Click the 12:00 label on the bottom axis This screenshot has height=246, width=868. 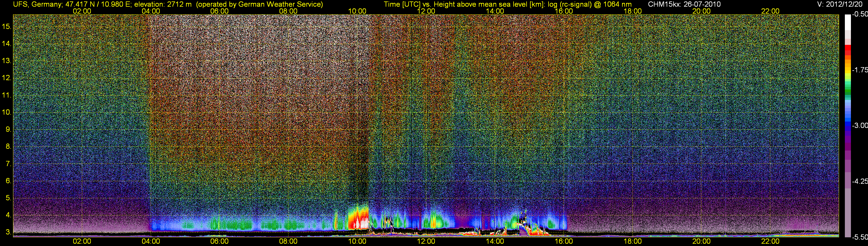pyautogui.click(x=426, y=241)
